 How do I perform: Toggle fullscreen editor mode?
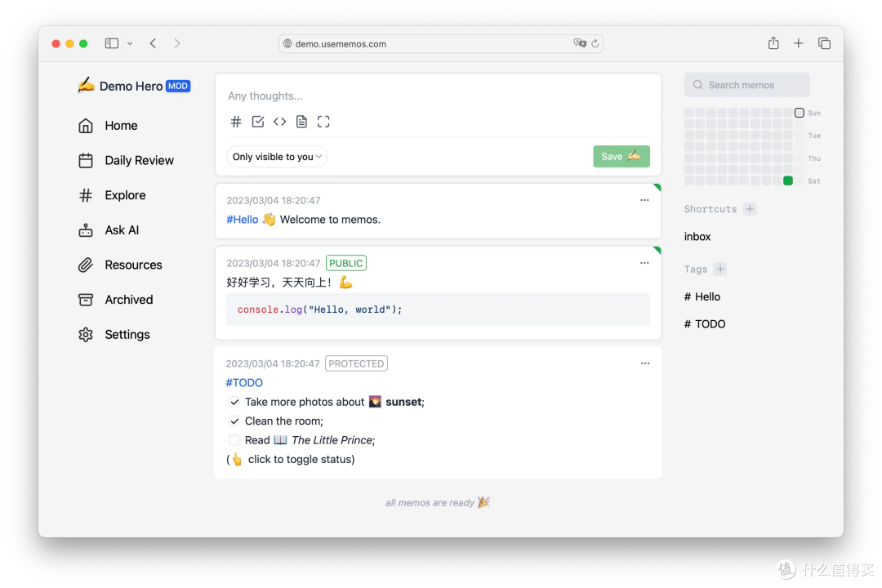323,122
